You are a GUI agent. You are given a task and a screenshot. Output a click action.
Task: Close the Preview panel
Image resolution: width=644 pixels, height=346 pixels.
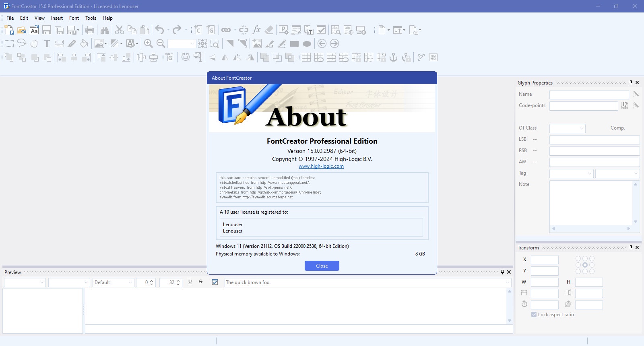(x=509, y=272)
